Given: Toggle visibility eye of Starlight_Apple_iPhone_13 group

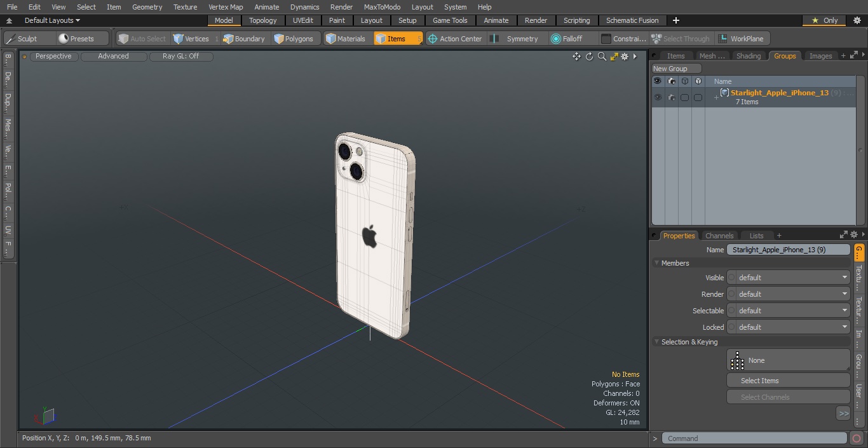Looking at the screenshot, I should pyautogui.click(x=658, y=97).
